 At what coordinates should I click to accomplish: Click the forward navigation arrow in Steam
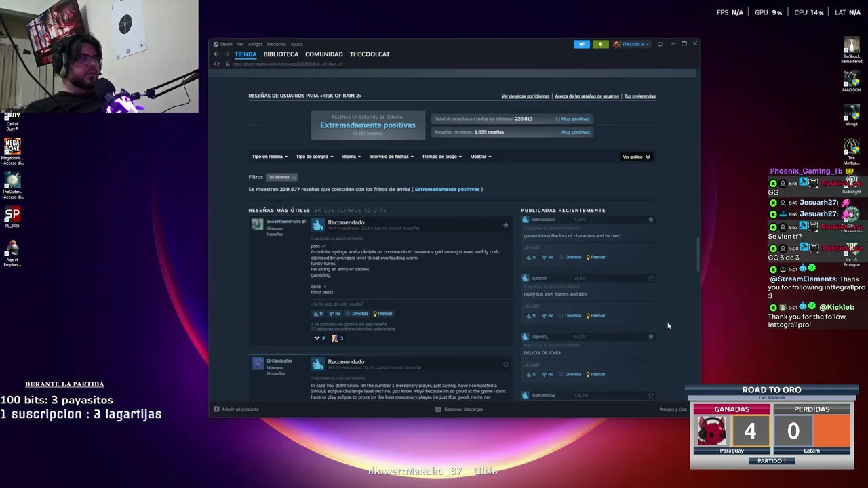tap(226, 54)
